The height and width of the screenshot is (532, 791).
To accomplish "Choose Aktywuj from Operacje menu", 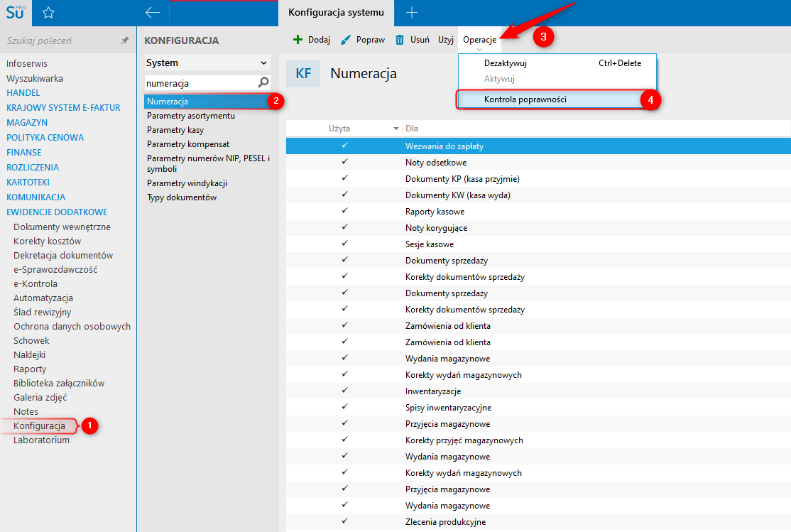I will point(499,79).
